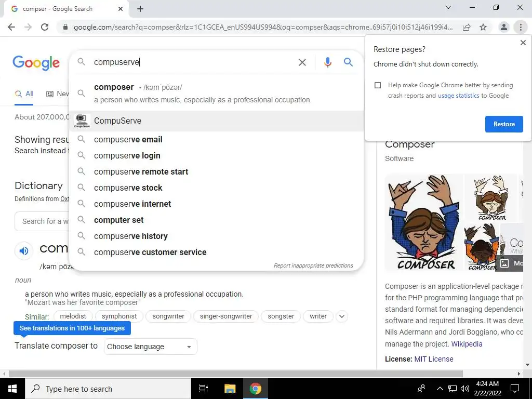This screenshot has width=532, height=399.
Task: Click the Chrome address bar URL
Action: tap(263, 27)
